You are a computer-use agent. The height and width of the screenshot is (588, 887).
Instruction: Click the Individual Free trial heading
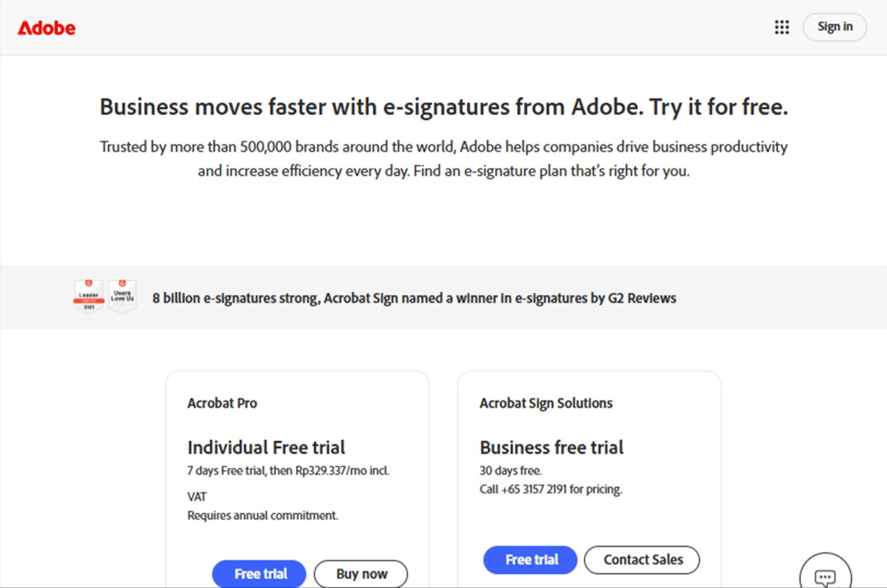266,448
